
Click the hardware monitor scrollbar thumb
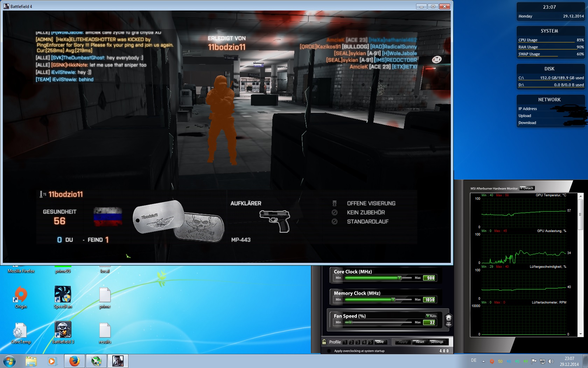580,214
